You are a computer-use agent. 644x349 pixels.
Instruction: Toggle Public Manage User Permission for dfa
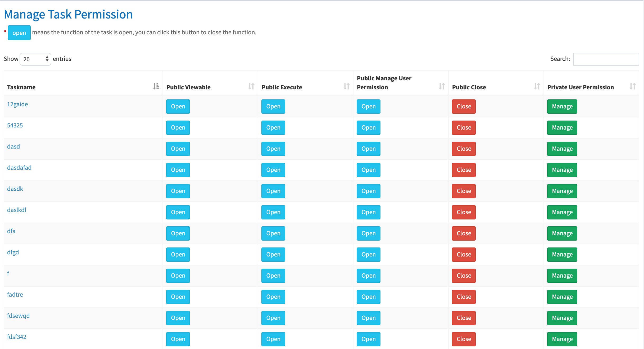[369, 233]
